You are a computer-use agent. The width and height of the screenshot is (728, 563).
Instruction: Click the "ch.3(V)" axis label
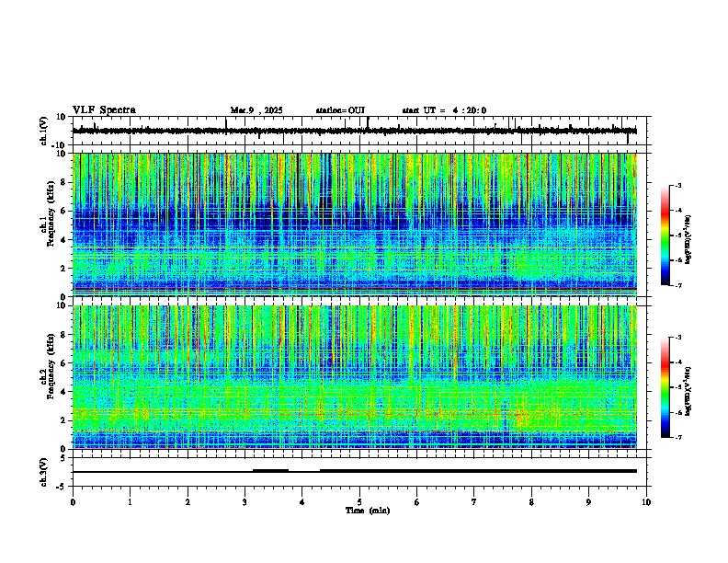tap(44, 472)
